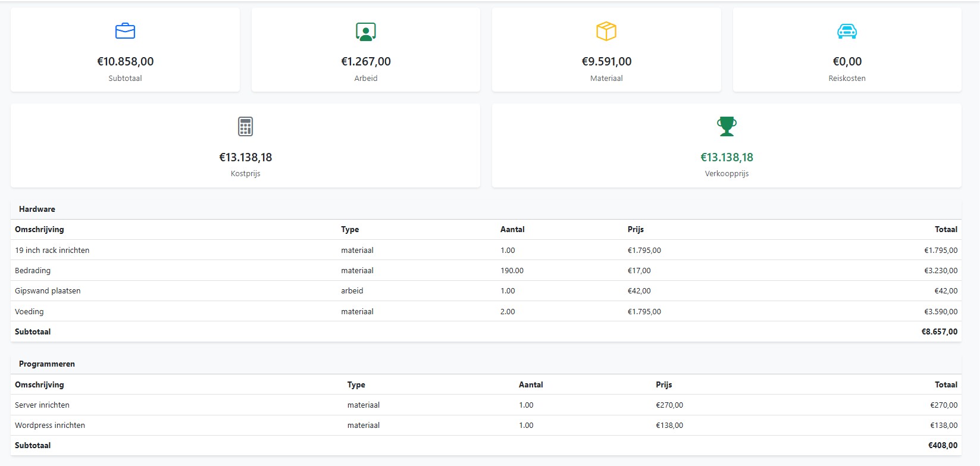Select the Totaal column header in Programmeren table
Screen dimensions: 980x466
tap(946, 385)
